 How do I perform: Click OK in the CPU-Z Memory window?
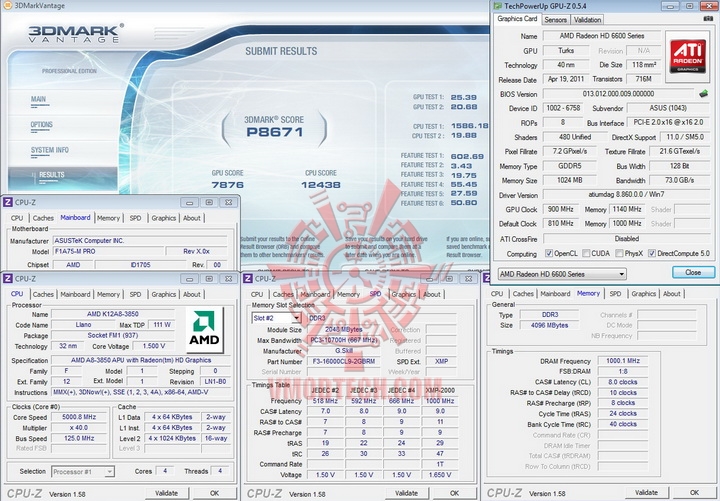694,493
